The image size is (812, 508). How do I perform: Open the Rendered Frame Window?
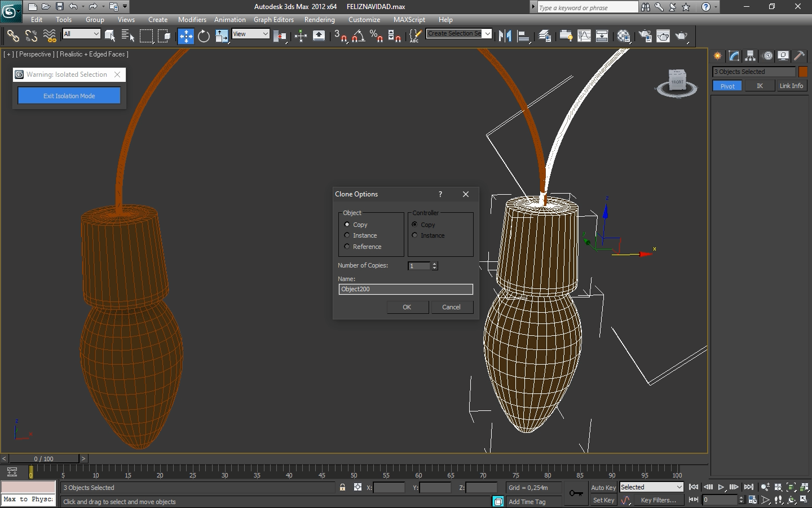coord(663,36)
